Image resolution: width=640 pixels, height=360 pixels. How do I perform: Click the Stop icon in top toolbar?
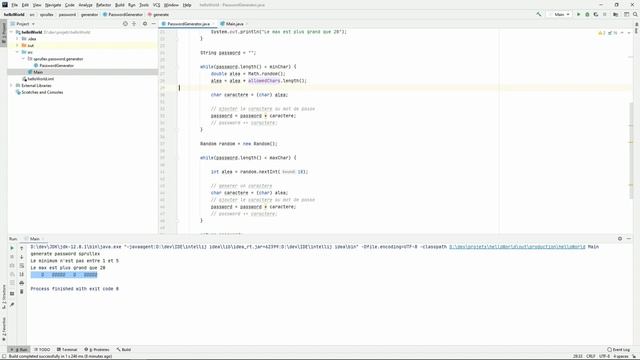605,14
